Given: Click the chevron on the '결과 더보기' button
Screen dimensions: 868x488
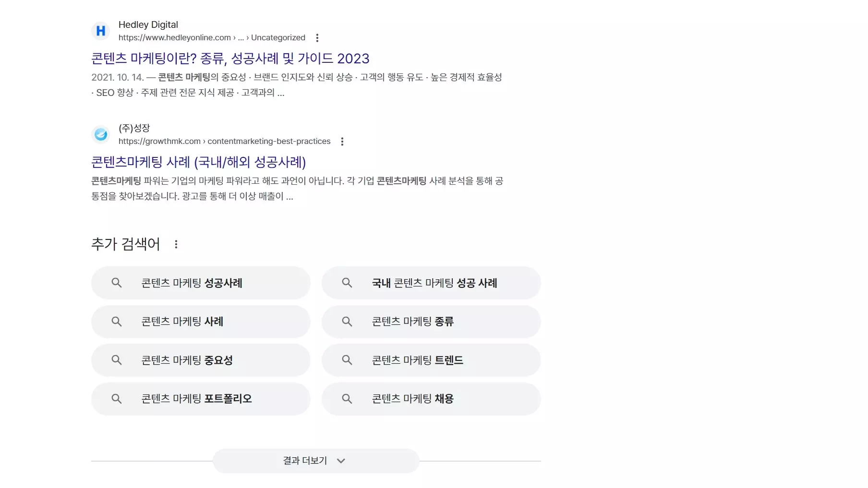Looking at the screenshot, I should 341,460.
